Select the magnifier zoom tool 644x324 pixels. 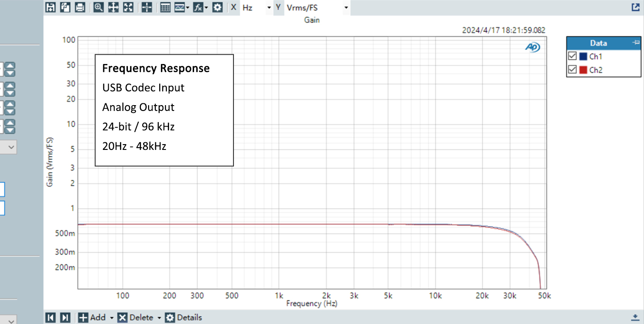click(98, 7)
